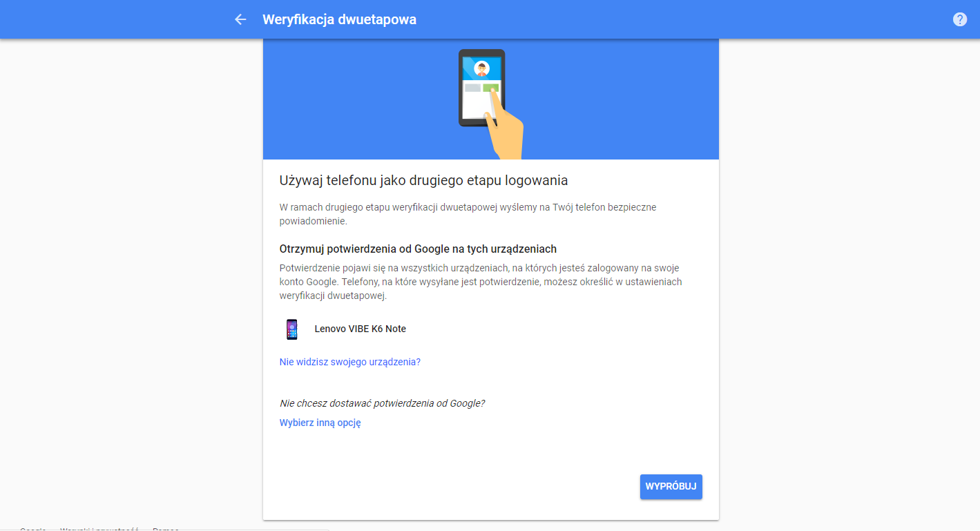
Task: Click the green button in phone illustration
Action: pyautogui.click(x=490, y=88)
